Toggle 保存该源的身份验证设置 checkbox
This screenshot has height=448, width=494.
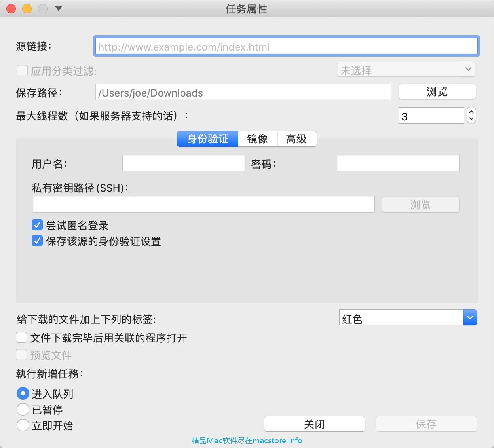[37, 241]
